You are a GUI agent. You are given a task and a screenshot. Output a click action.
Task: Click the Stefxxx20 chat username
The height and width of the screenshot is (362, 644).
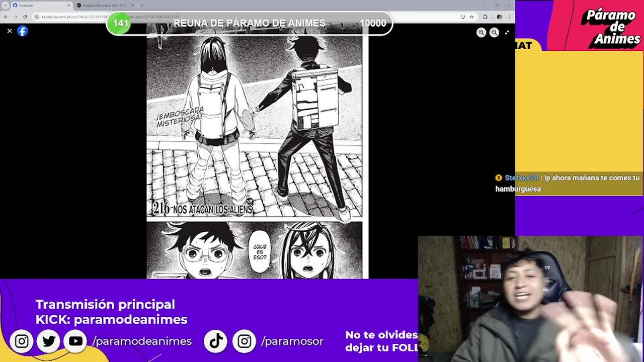pyautogui.click(x=521, y=178)
